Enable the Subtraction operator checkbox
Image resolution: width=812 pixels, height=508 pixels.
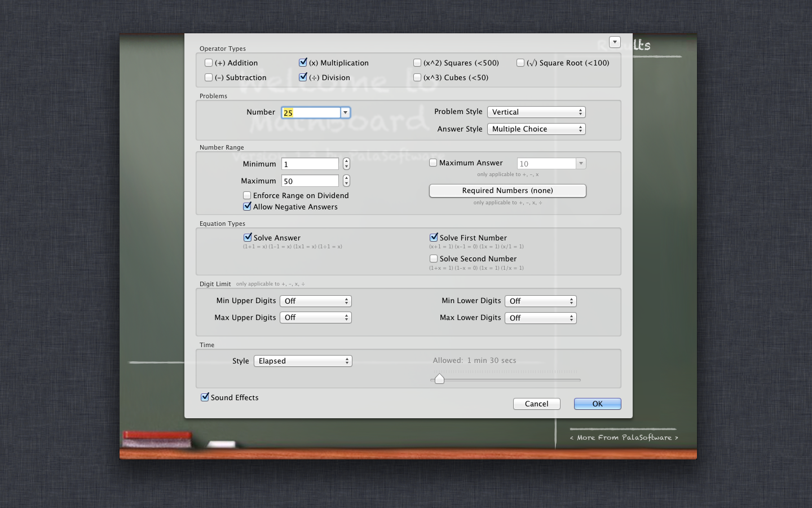[209, 77]
